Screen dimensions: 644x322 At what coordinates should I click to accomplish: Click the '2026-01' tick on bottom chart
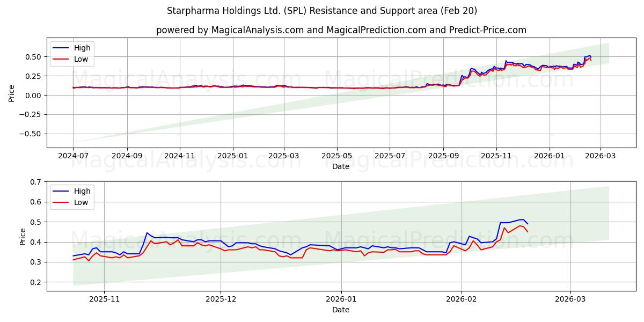click(341, 299)
